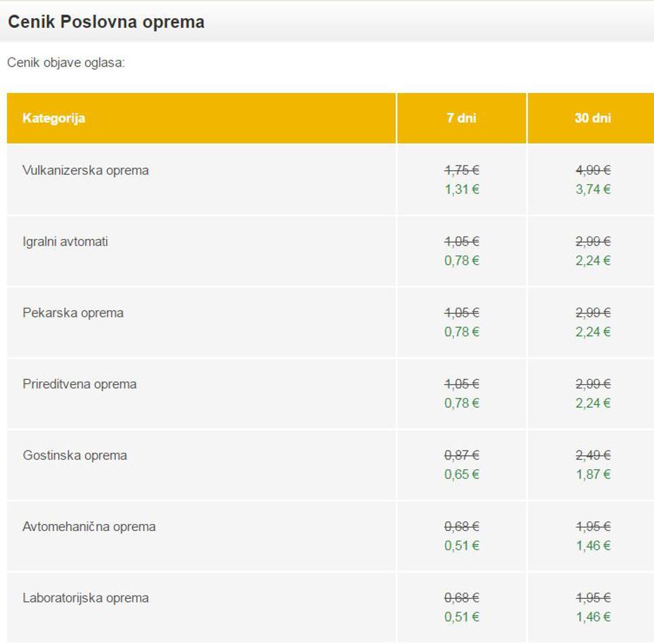Open the 'Igralni avtomati' category

[65, 242]
